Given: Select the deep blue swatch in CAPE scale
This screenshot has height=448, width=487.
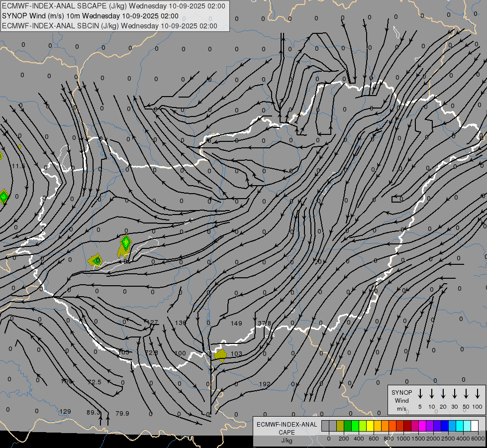Looking at the screenshot, I should 444,426.
